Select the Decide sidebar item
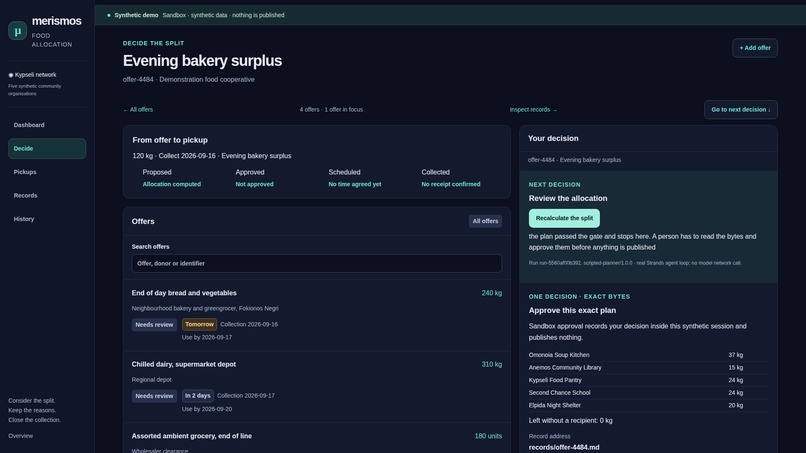This screenshot has width=806, height=453. [47, 149]
